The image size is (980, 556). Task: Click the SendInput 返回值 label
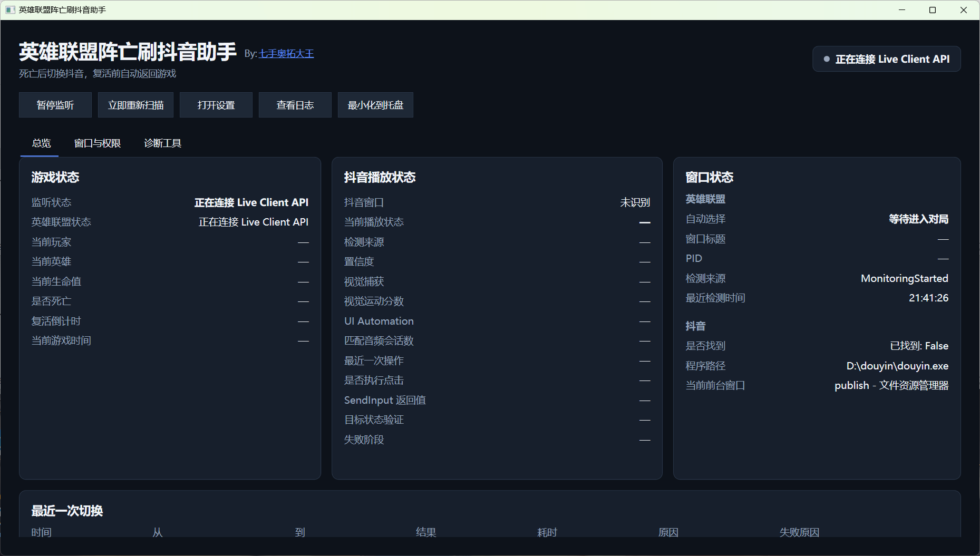[385, 400]
